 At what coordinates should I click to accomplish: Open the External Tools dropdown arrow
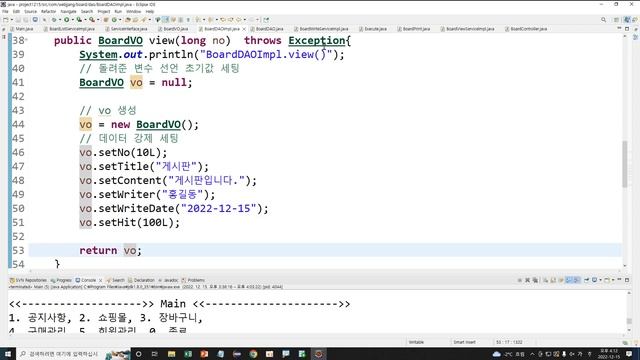[98, 20]
